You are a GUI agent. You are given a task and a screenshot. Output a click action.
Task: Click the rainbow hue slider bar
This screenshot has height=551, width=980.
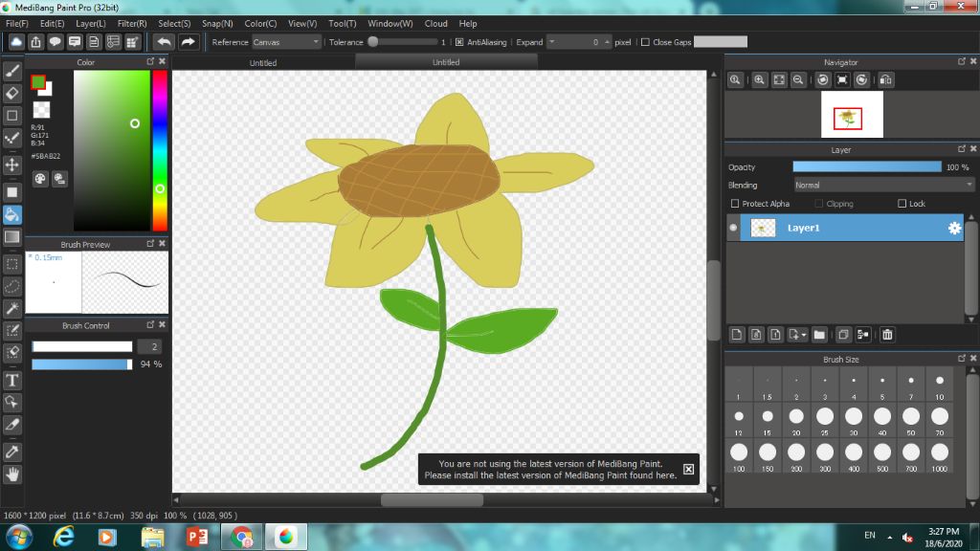(x=160, y=150)
